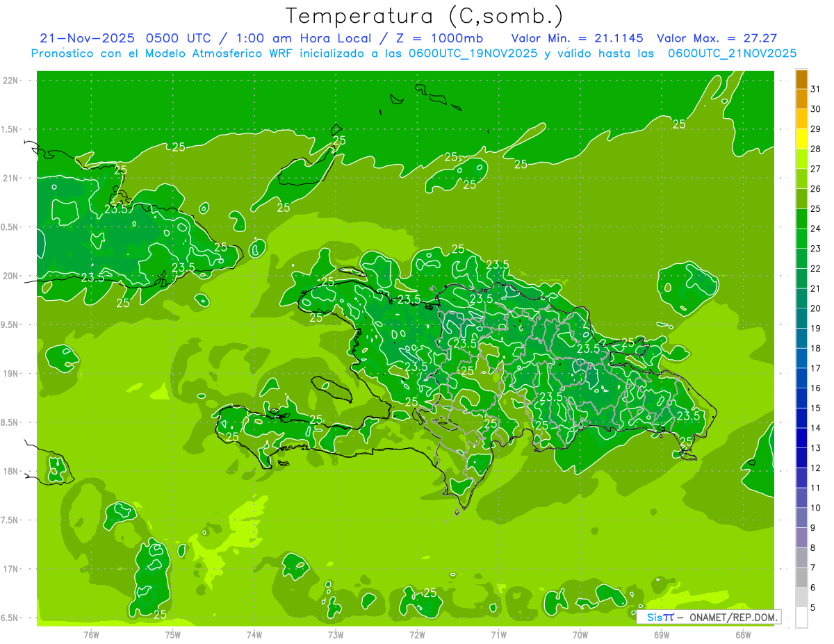Click the "22N" latitude label
834x644 pixels.
(x=10, y=81)
